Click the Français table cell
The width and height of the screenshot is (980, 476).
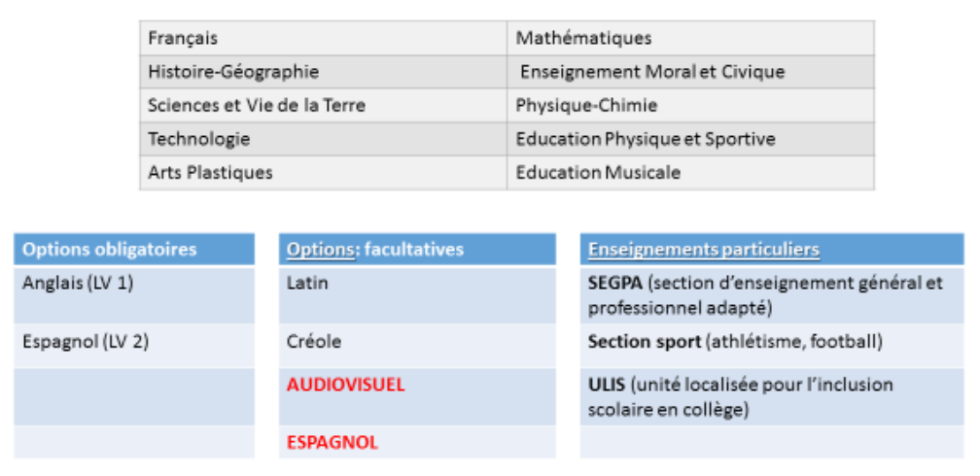tap(183, 39)
